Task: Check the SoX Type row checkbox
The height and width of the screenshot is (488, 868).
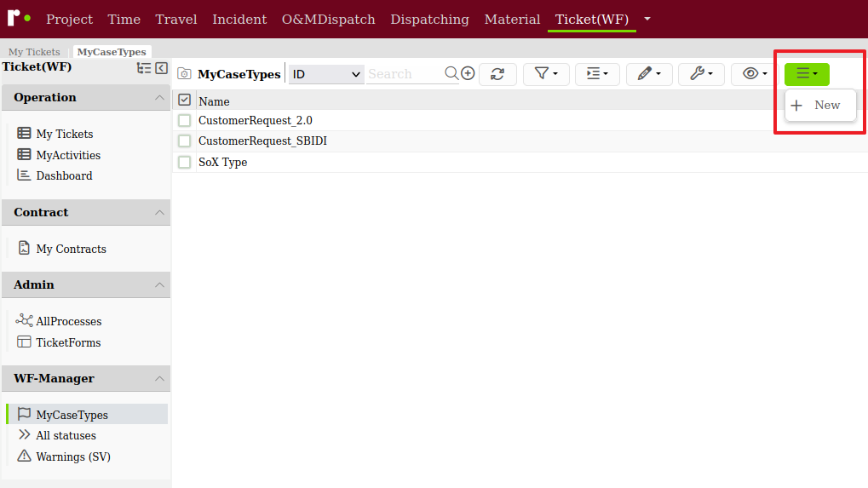Action: coord(184,162)
